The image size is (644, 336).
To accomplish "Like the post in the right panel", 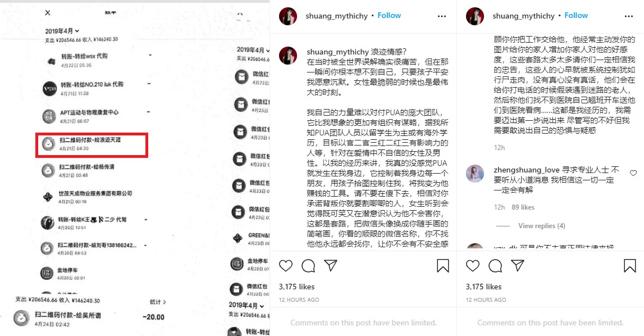I will click(473, 266).
